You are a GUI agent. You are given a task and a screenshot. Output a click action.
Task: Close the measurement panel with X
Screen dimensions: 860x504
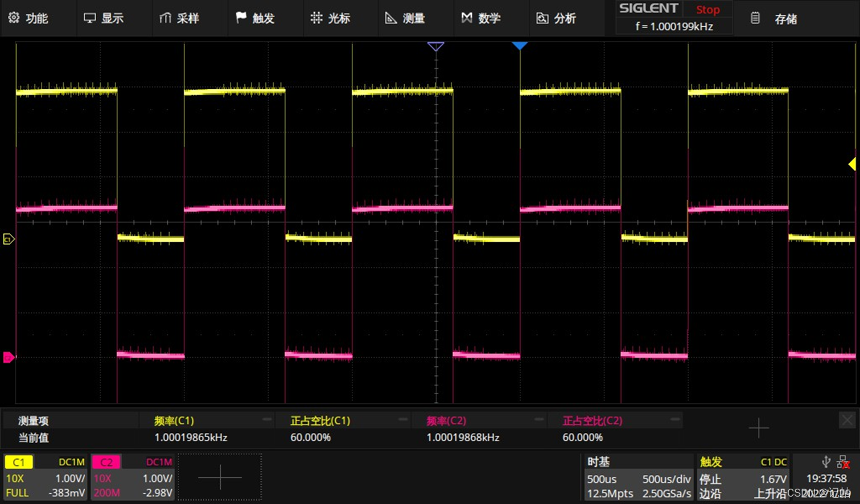847,420
